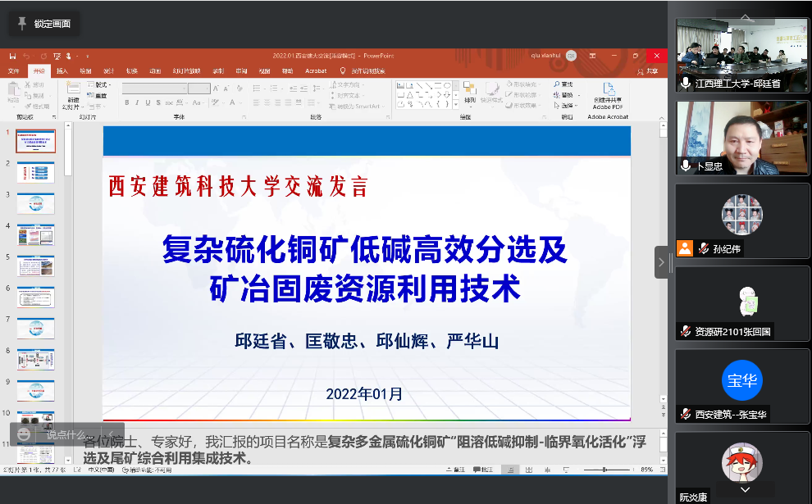Open the 插入 ribbon tab

pos(62,71)
